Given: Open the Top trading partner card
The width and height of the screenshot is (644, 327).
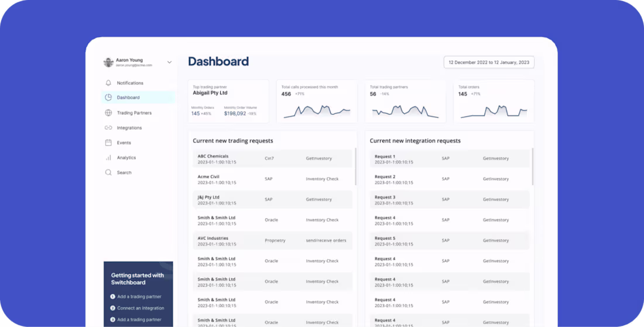Looking at the screenshot, I should click(228, 101).
